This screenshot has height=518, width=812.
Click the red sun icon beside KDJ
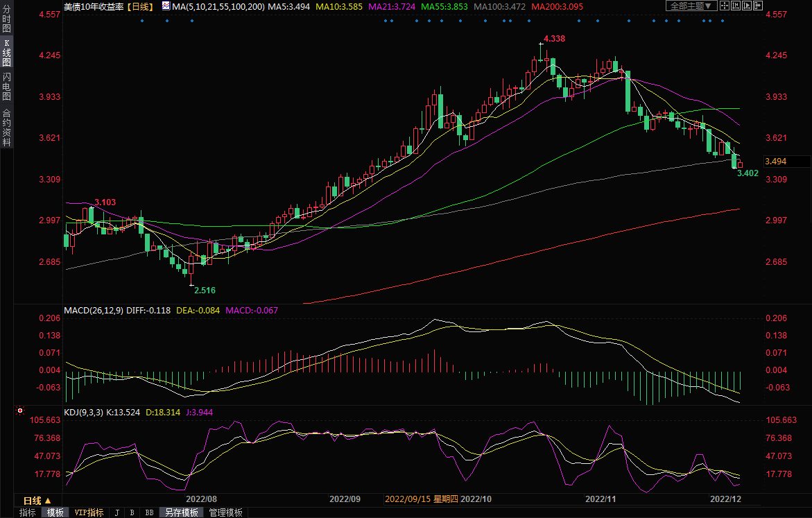coord(20,411)
